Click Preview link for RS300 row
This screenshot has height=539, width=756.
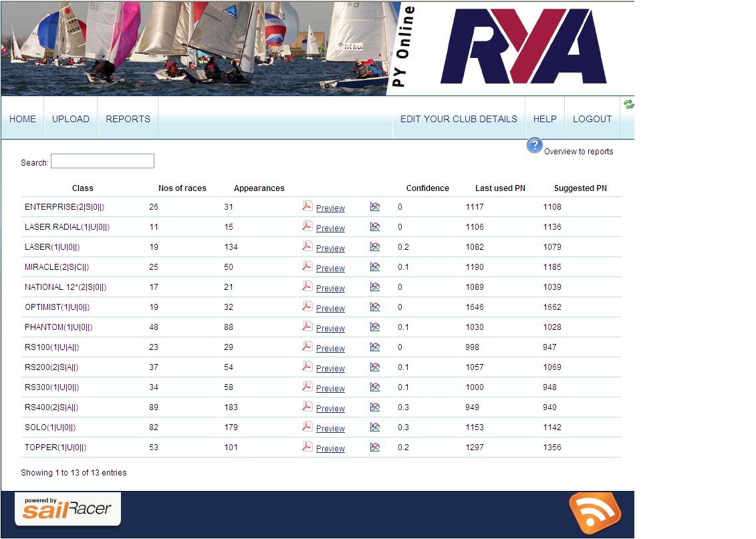click(x=330, y=389)
